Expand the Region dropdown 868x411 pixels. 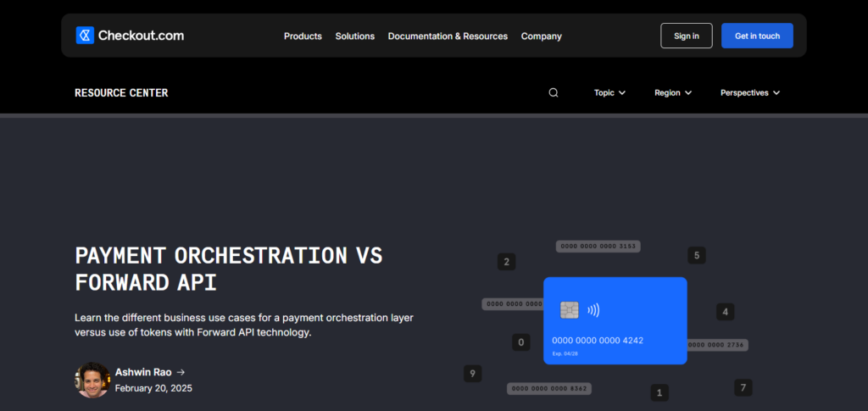673,93
